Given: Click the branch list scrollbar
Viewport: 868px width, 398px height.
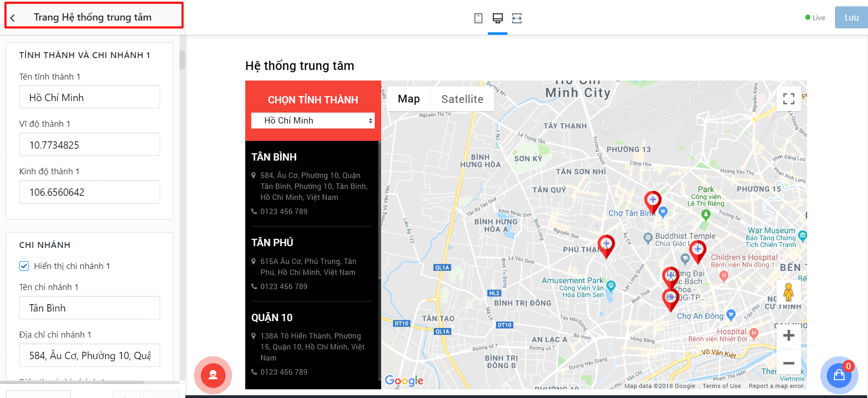Looking at the screenshot, I should (x=379, y=210).
